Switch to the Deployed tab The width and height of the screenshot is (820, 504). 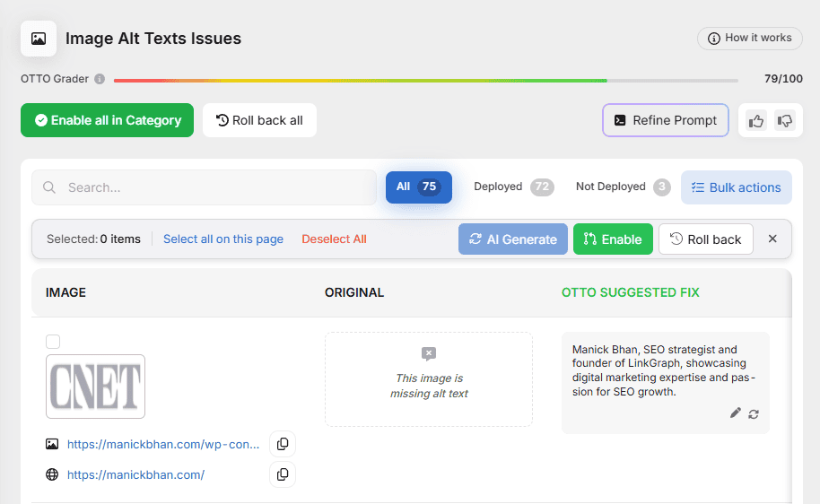coord(513,187)
